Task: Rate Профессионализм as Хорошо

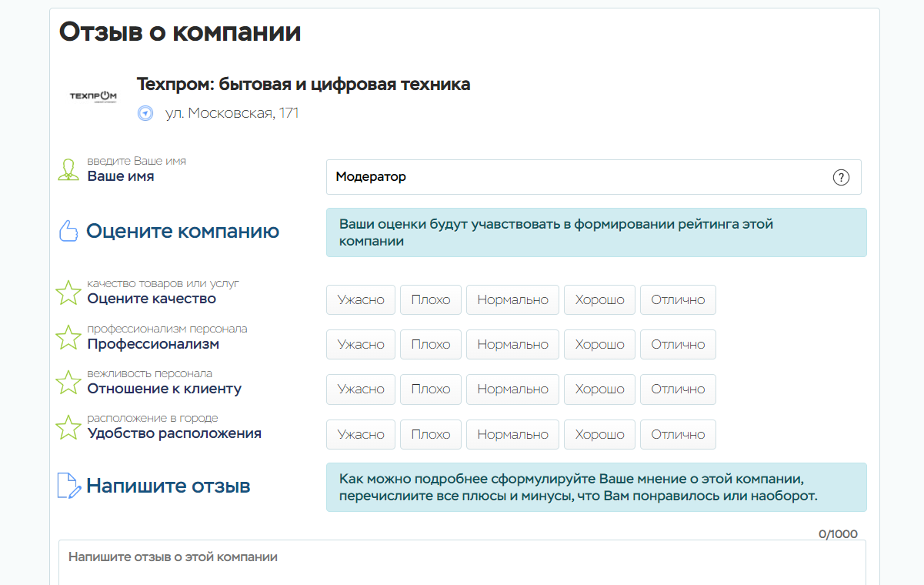Action: [x=599, y=345]
